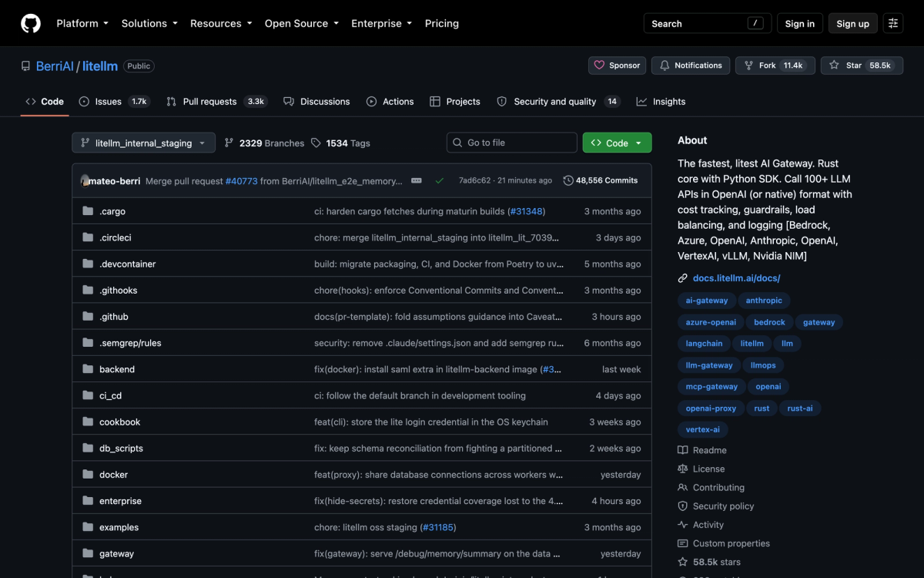Click the Activity pulse icon
The height and width of the screenshot is (578, 924).
point(683,525)
